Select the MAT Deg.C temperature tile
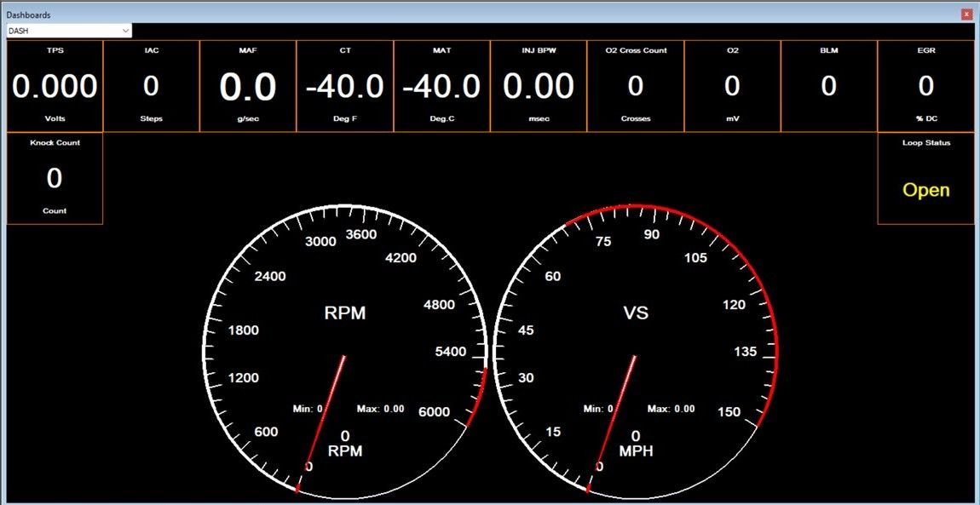Screen dimensions: 980x505 tap(441, 86)
